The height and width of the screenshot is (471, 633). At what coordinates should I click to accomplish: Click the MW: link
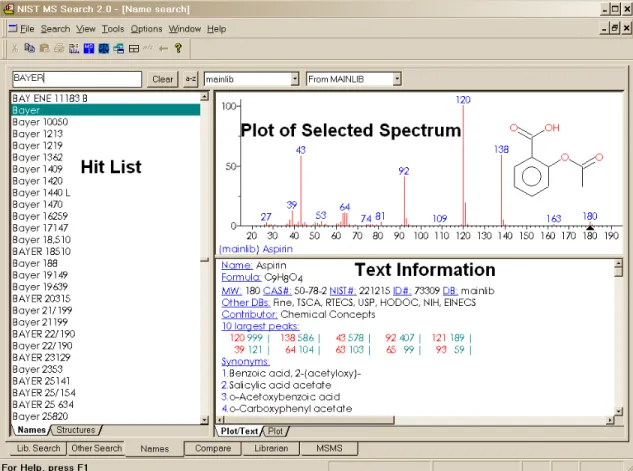click(x=231, y=291)
